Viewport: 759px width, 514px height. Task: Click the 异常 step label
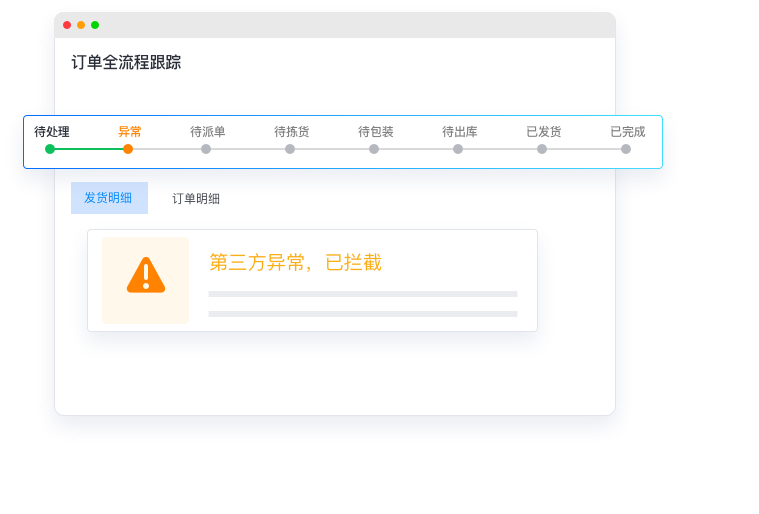click(x=130, y=132)
